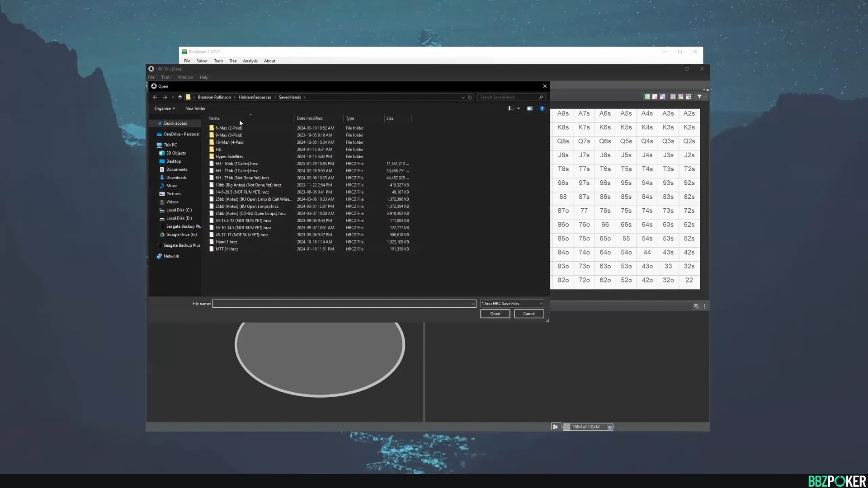The height and width of the screenshot is (488, 868).
Task: Select the blue checkered range view icon
Action: [x=662, y=96]
